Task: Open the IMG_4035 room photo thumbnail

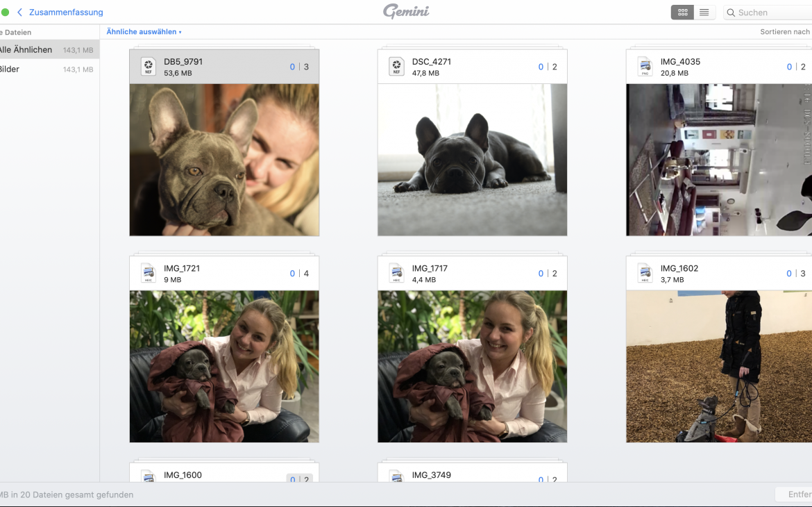Action: (x=719, y=160)
